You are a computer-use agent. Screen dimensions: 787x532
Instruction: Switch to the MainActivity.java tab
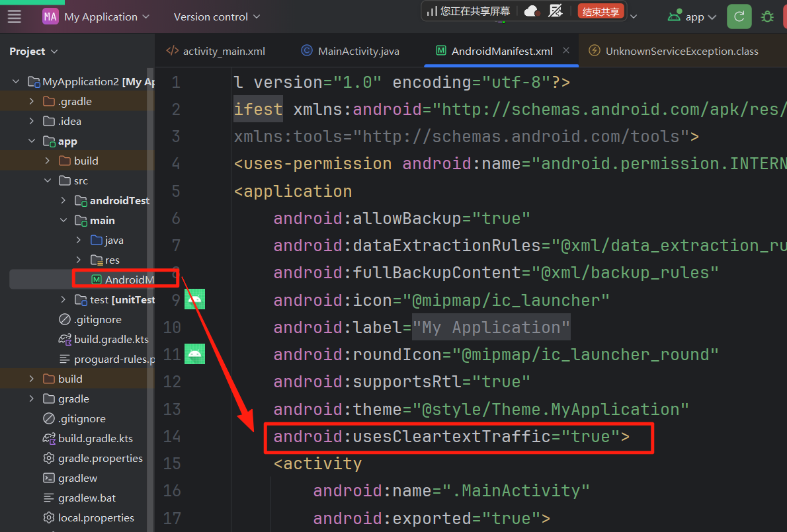tap(351, 51)
